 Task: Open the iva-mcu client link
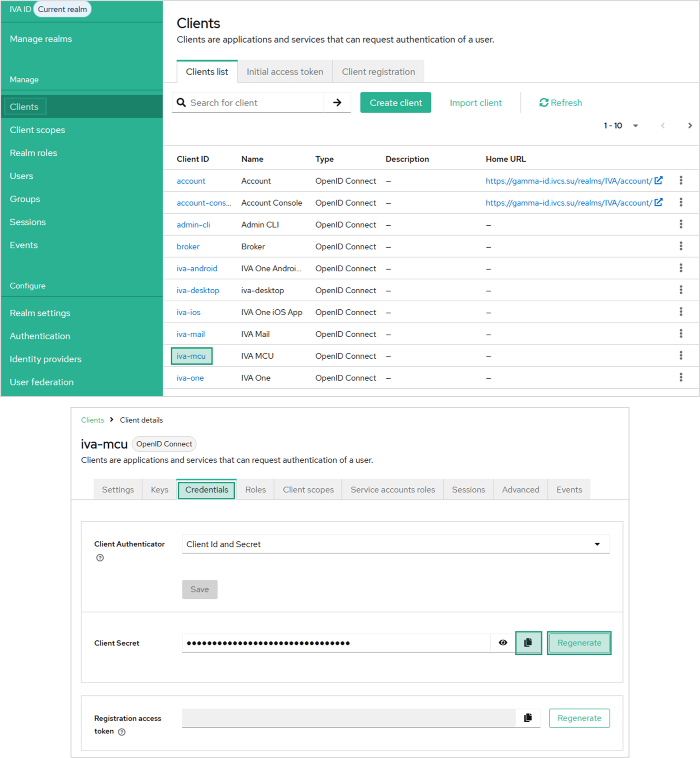point(191,356)
